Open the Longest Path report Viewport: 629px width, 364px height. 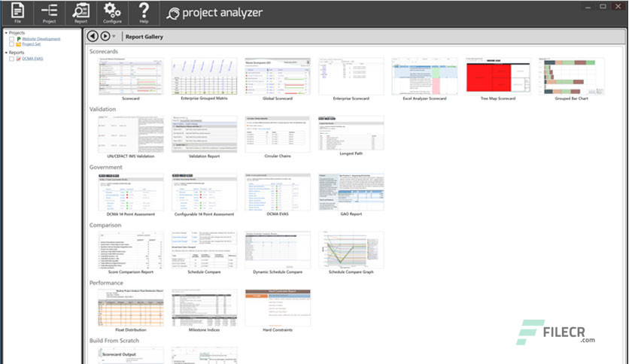(x=351, y=132)
